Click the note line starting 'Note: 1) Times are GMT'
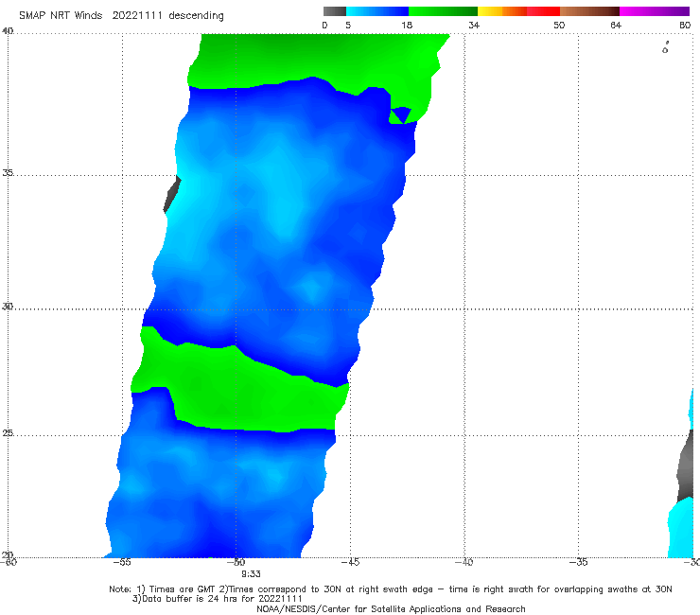700x615 pixels. click(391, 589)
